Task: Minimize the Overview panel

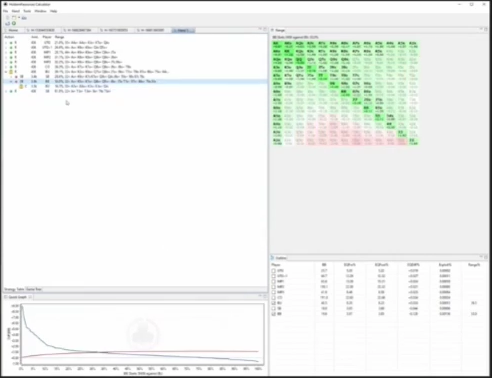Action: (481, 257)
